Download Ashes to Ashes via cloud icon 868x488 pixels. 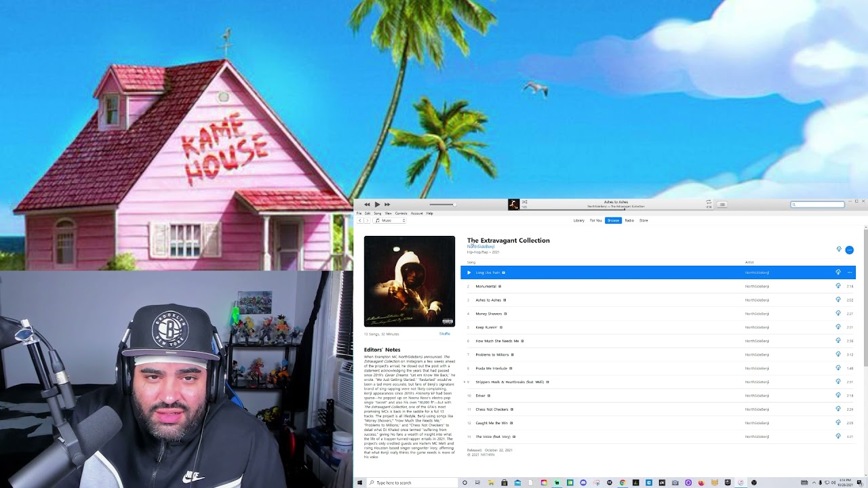[838, 300]
